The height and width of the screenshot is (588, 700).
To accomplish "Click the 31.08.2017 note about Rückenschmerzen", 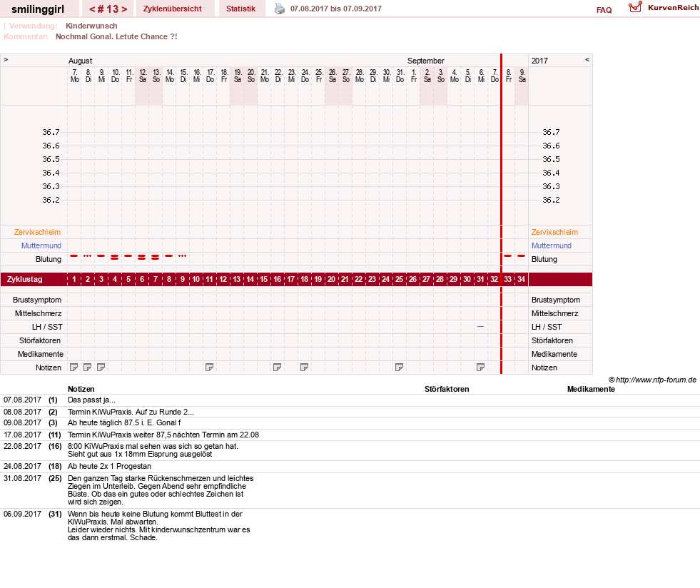I will click(161, 490).
